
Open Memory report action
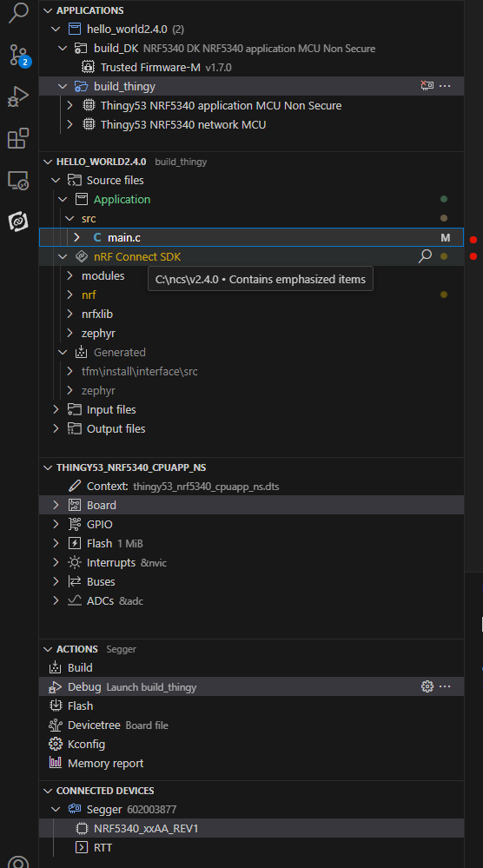point(105,763)
